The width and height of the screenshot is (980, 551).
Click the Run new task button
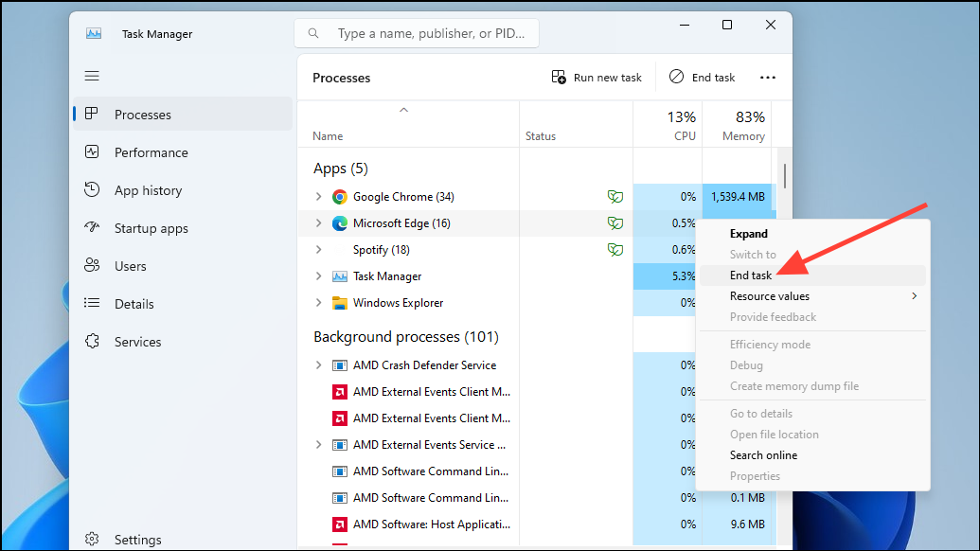597,77
